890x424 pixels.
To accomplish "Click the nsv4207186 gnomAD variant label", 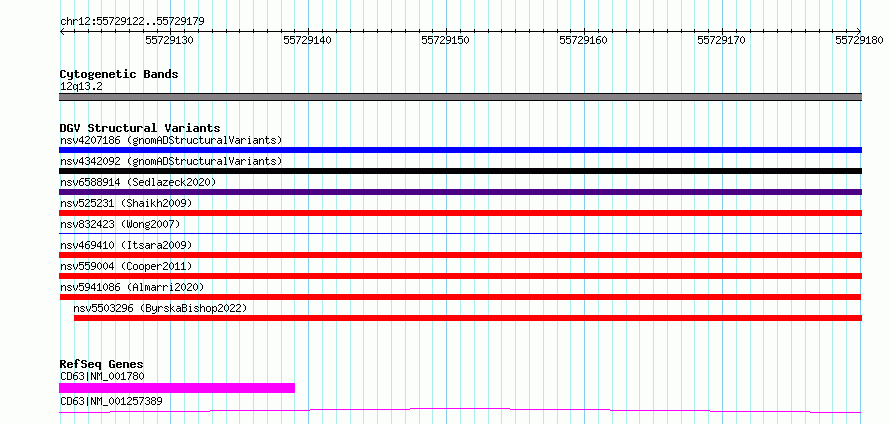I will click(x=171, y=140).
